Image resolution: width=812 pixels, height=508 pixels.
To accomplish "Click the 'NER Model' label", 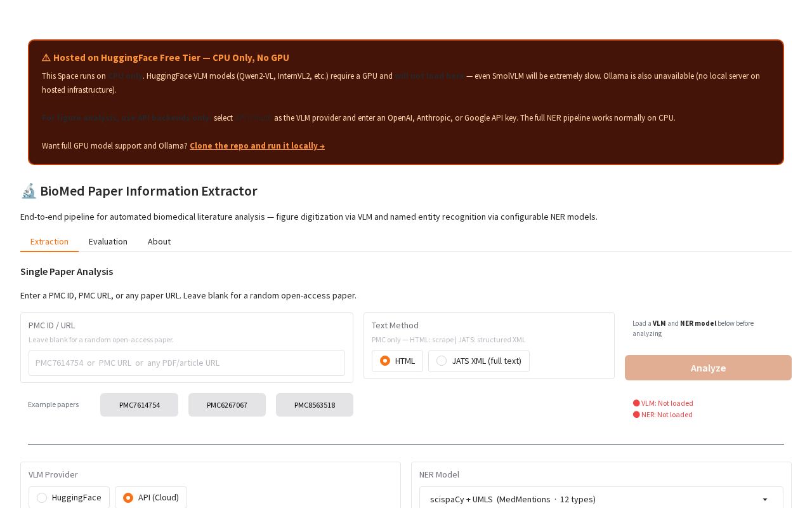I will [439, 474].
